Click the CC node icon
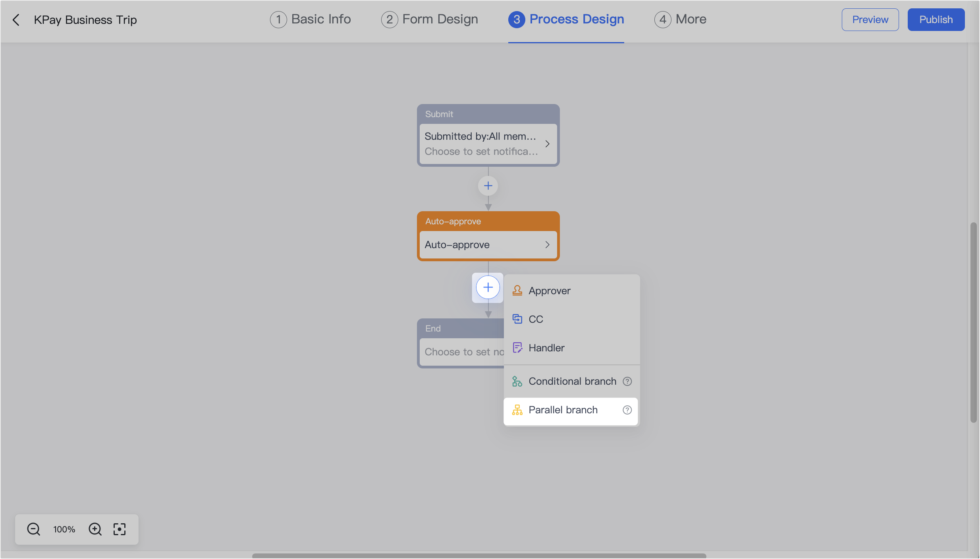 coord(517,319)
